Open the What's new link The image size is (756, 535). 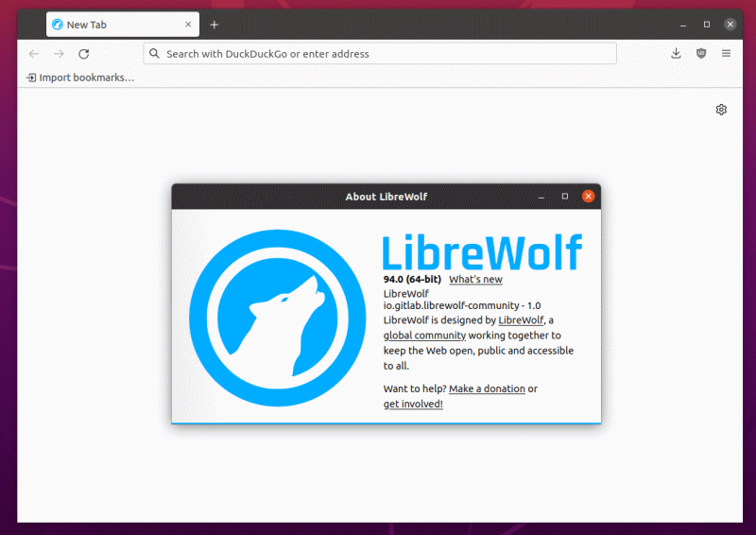coord(475,280)
